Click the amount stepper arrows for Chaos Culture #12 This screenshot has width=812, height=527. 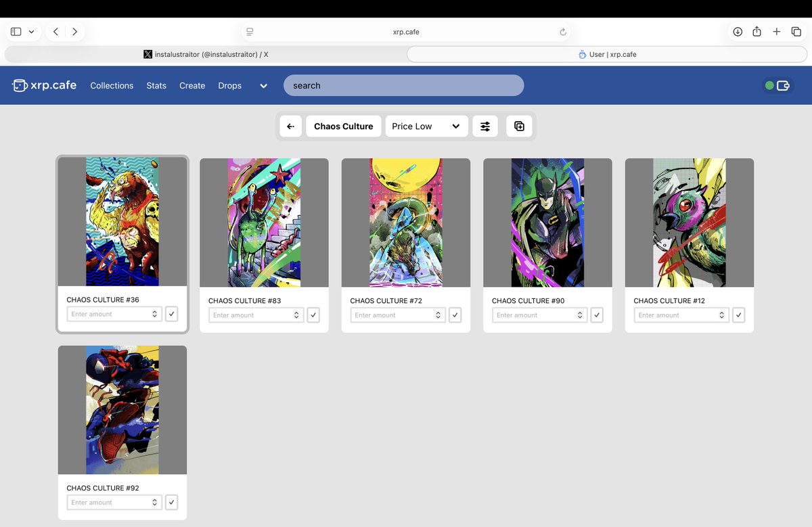tap(721, 315)
